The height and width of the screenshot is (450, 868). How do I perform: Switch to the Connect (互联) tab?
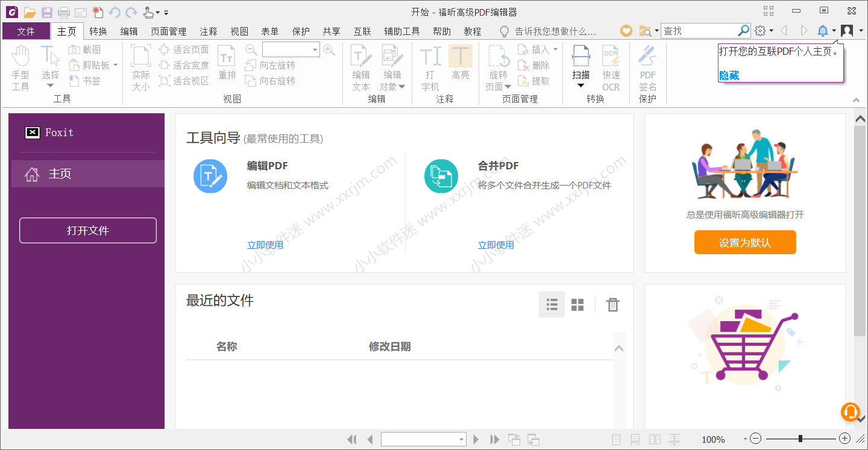pyautogui.click(x=362, y=31)
